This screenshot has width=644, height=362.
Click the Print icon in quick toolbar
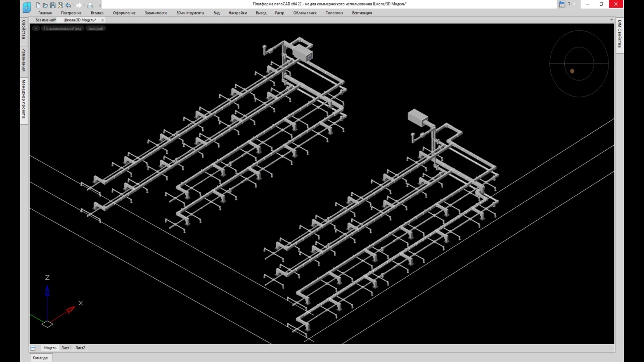pos(90,5)
